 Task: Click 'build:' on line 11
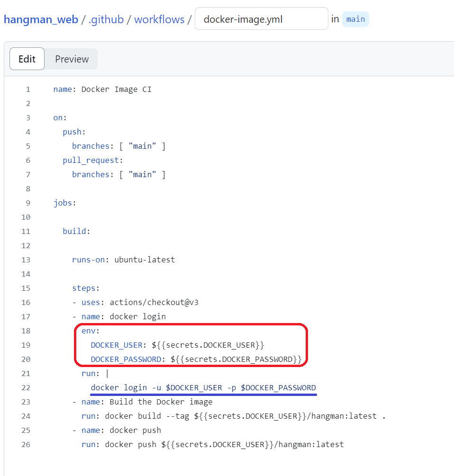(76, 231)
